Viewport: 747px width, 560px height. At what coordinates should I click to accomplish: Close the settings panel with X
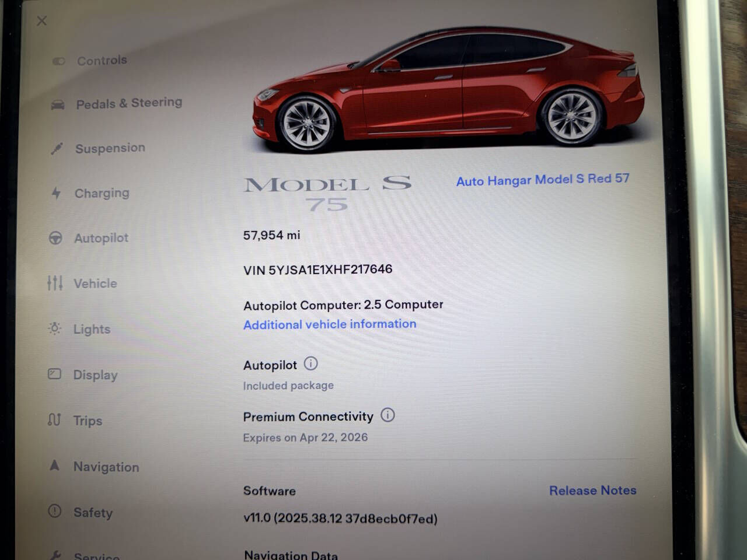(x=42, y=21)
